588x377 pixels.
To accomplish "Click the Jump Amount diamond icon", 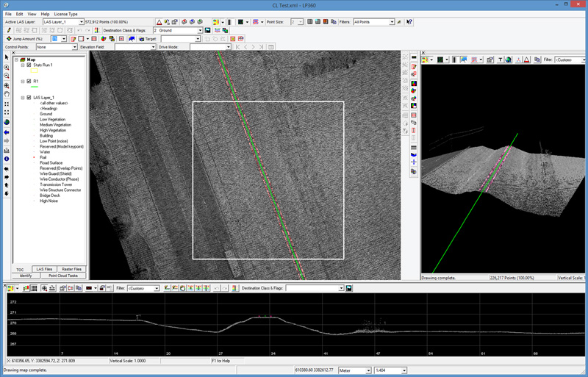I will pos(9,39).
